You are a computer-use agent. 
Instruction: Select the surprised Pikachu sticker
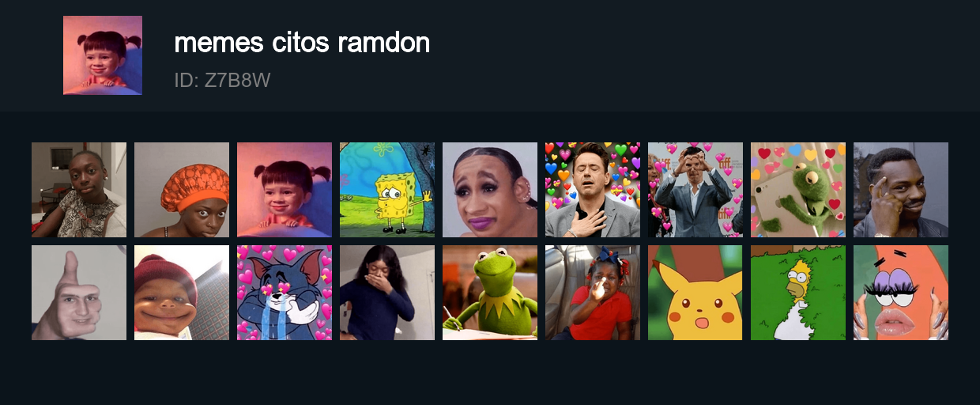coord(695,293)
